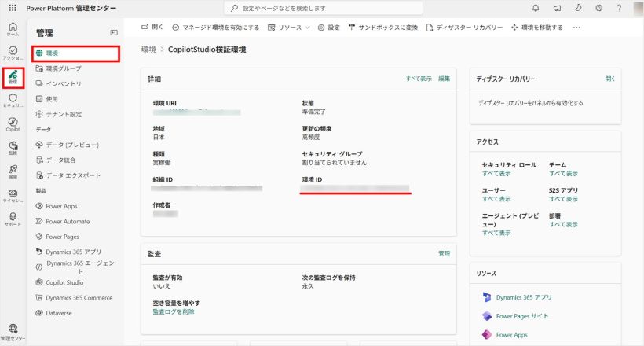This screenshot has height=346, width=644.
Task: Open the app launcher waffle icon
Action: 13,8
